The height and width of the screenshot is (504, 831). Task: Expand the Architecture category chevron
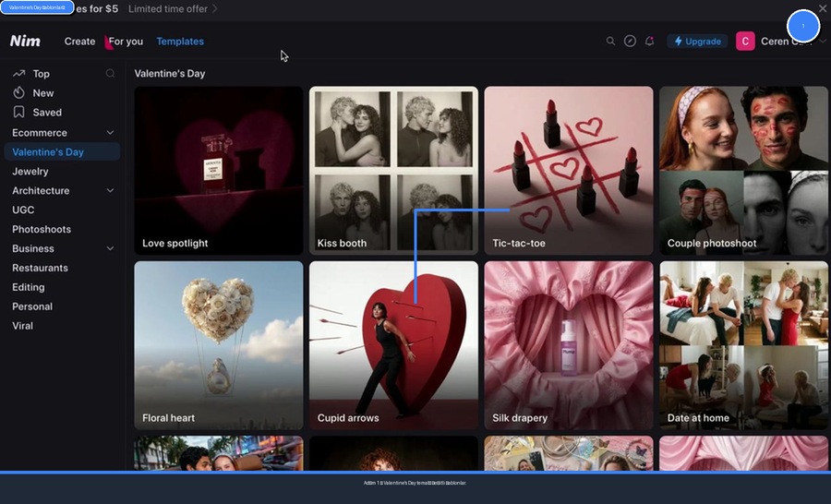[110, 190]
